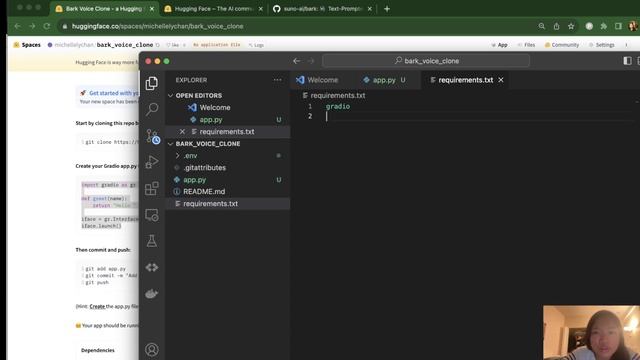Open the Space's three-dot more menu
This screenshot has width=640, height=360.
pyautogui.click(x=627, y=45)
